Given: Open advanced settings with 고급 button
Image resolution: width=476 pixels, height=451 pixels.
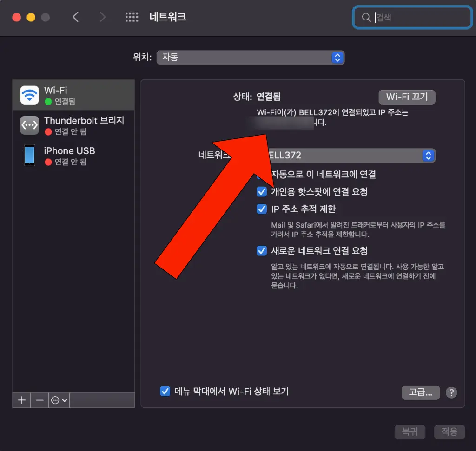Looking at the screenshot, I should coord(420,392).
